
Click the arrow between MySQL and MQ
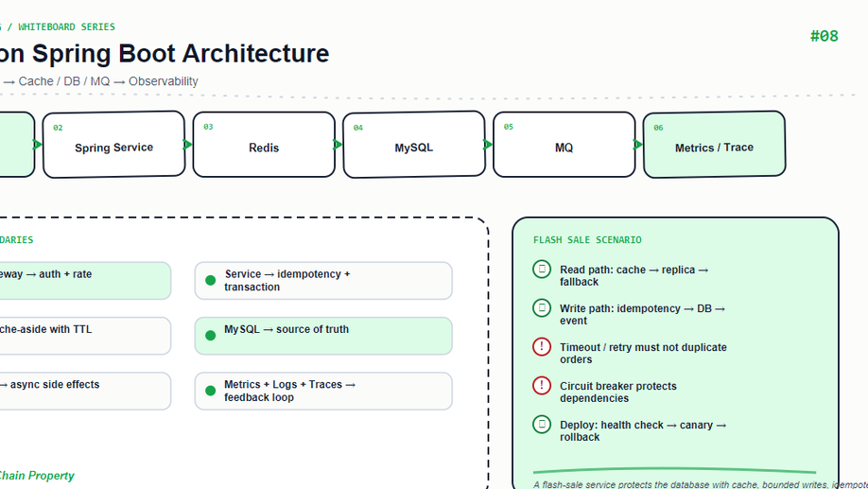tap(488, 145)
